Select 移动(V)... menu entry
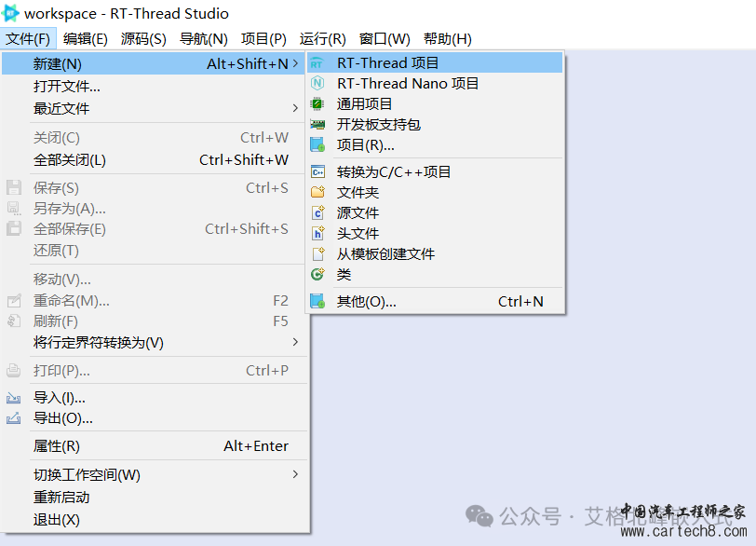 tap(155, 279)
